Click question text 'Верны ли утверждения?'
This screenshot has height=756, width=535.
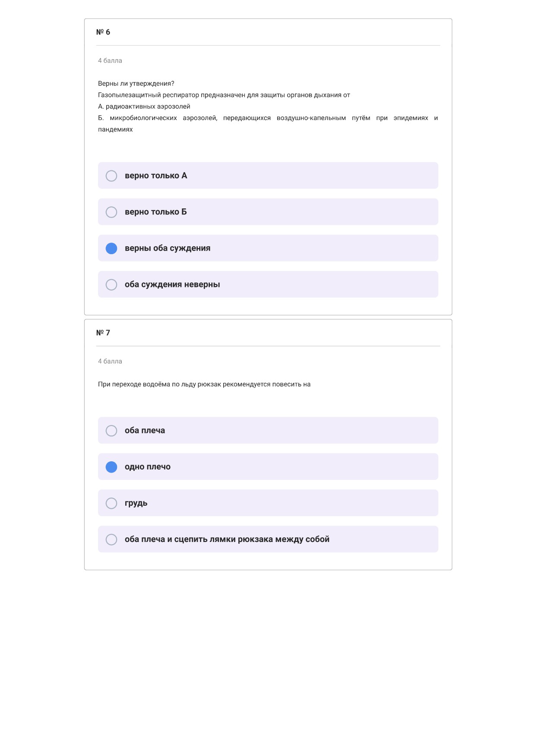[136, 83]
